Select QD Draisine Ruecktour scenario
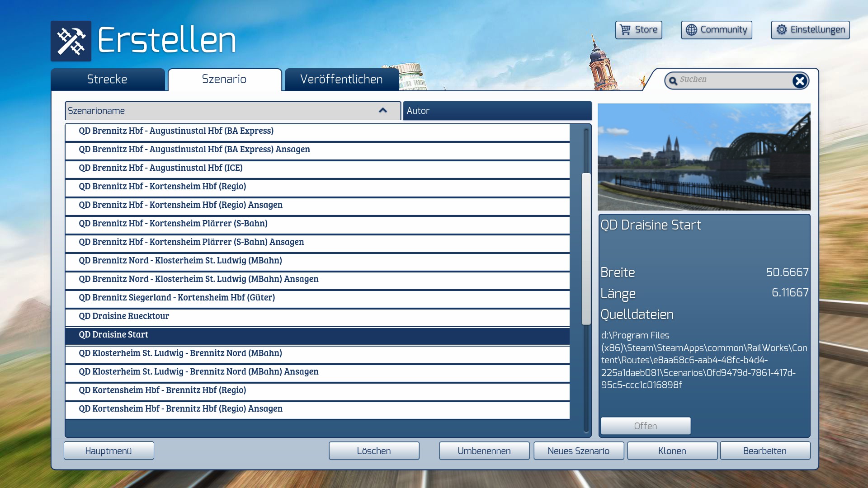 pos(124,316)
